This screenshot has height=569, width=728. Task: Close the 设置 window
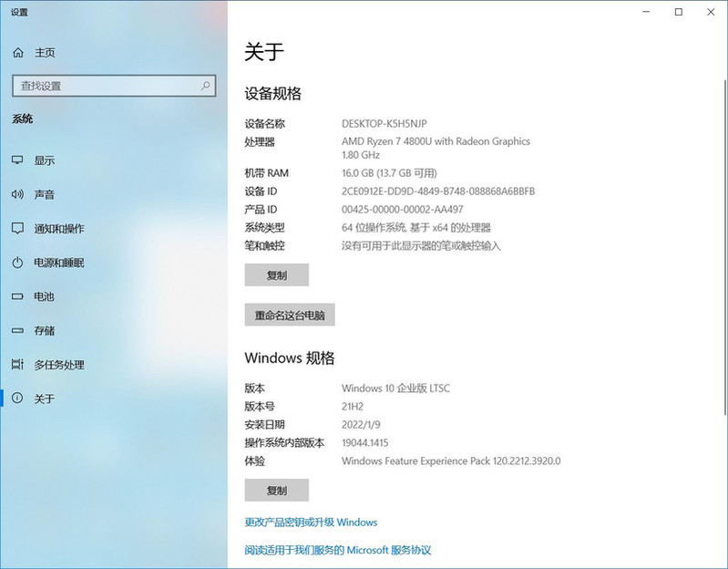pos(711,12)
